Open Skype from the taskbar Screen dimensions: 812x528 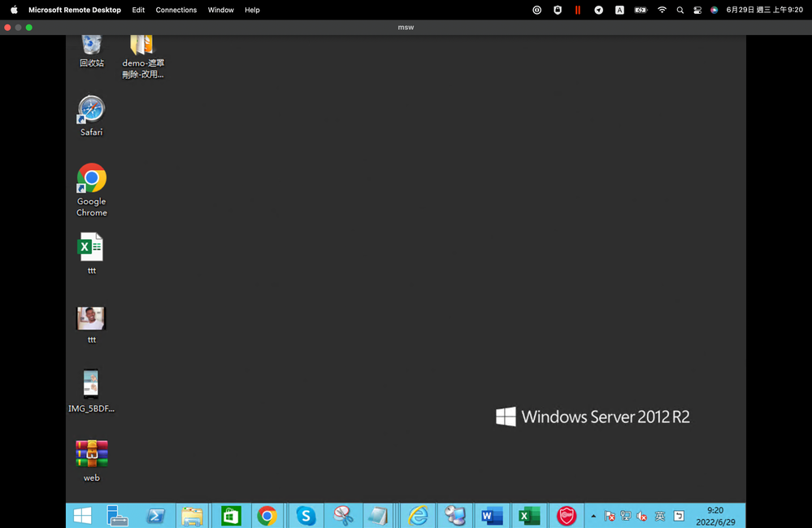click(x=306, y=516)
